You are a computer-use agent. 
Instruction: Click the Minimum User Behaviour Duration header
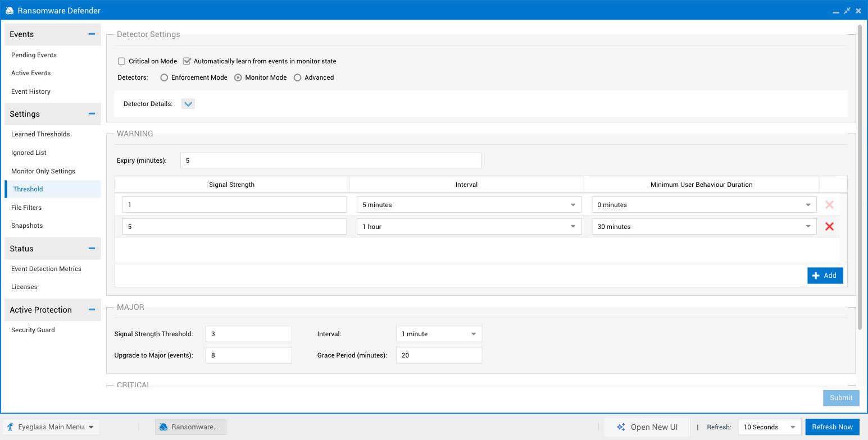701,185
